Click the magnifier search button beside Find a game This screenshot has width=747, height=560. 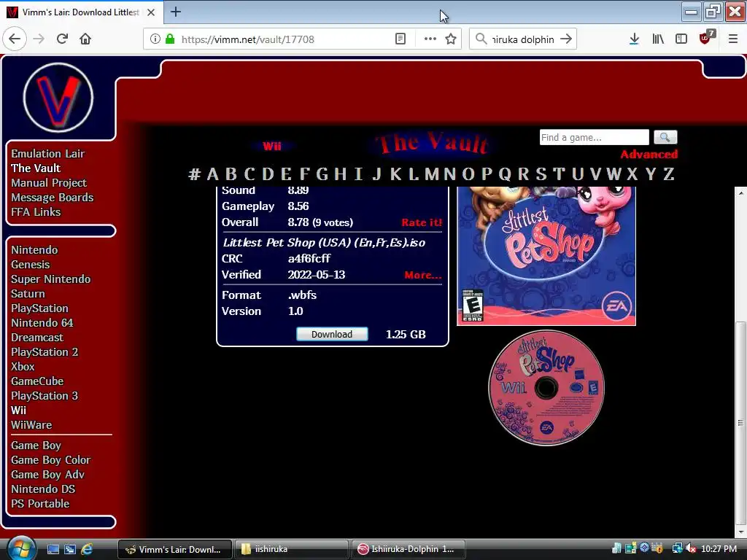point(665,137)
